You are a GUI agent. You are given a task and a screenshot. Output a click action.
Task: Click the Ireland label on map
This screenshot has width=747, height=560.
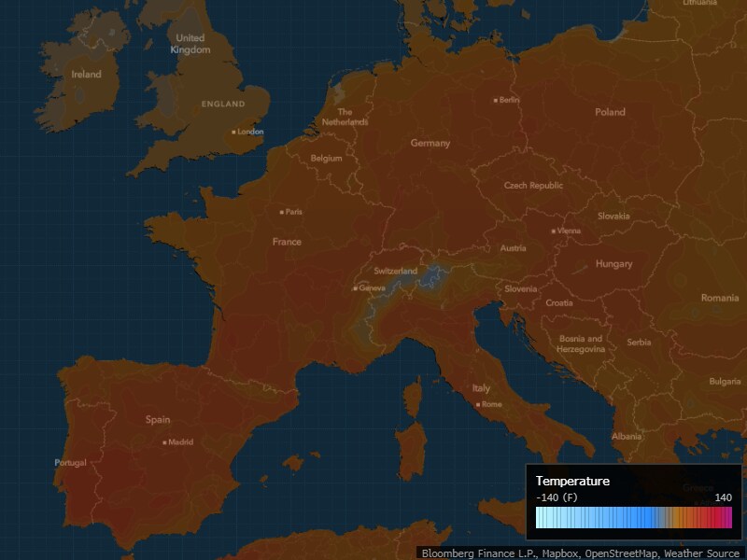[x=86, y=75]
